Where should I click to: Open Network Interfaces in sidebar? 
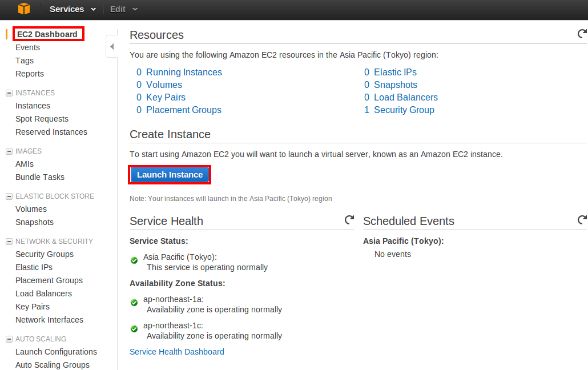tap(49, 320)
